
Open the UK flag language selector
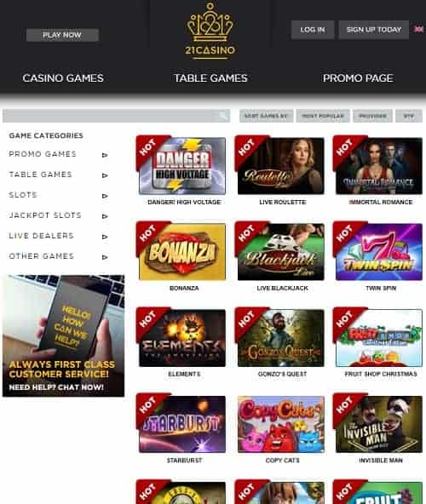tap(418, 29)
